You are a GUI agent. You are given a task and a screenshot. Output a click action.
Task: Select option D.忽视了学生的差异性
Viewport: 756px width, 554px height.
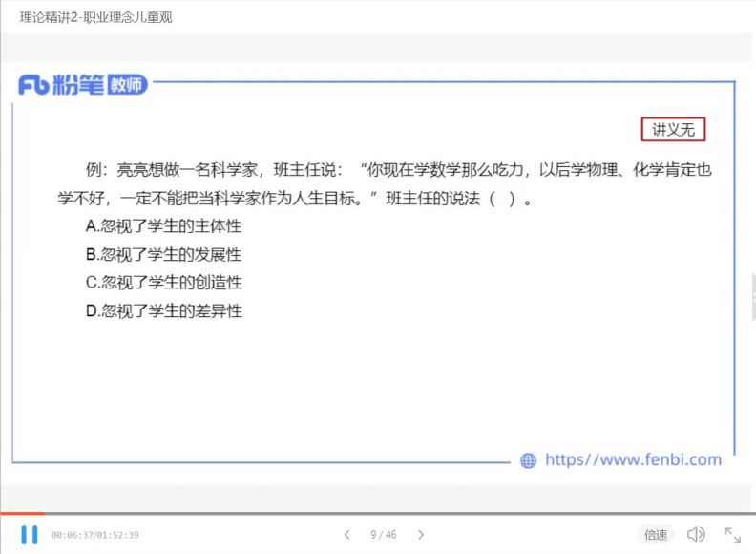(x=164, y=310)
